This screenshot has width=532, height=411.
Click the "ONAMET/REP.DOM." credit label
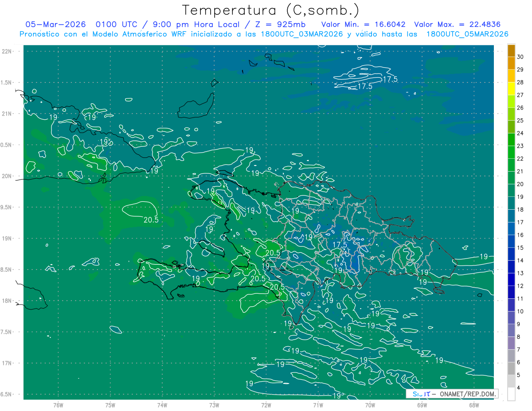(467, 394)
